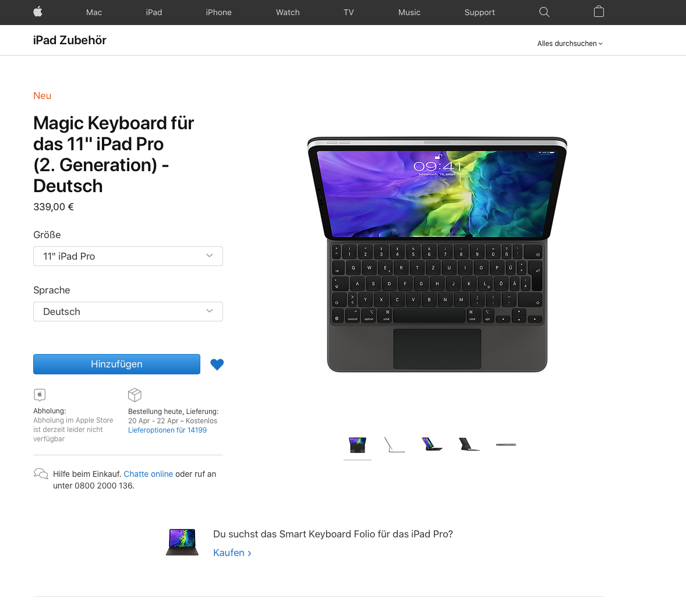The height and width of the screenshot is (616, 686).
Task: Select the second side-profile thumbnail
Action: (395, 444)
